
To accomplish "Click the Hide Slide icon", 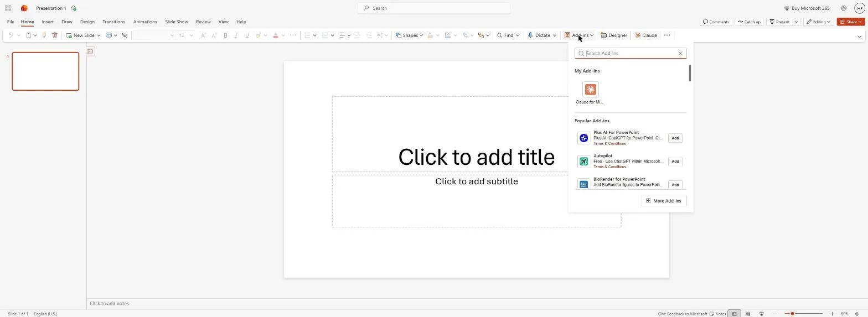I will [125, 35].
